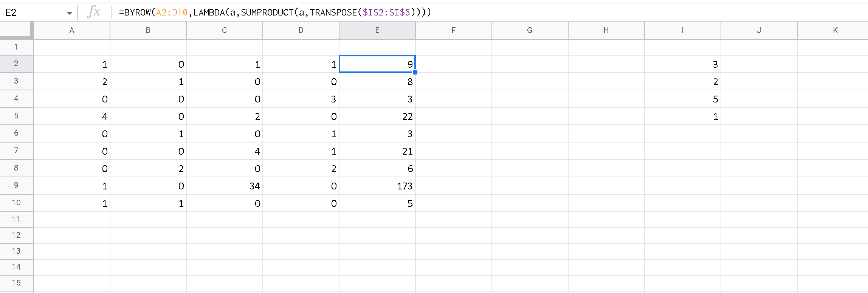Select row 8 header
868x293 pixels.
pyautogui.click(x=17, y=168)
